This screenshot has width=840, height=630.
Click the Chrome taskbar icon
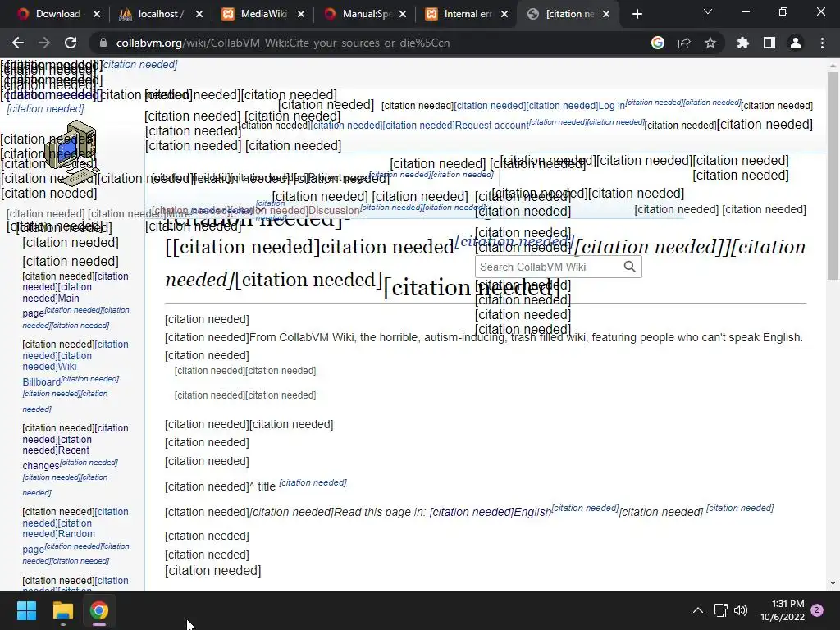point(99,610)
